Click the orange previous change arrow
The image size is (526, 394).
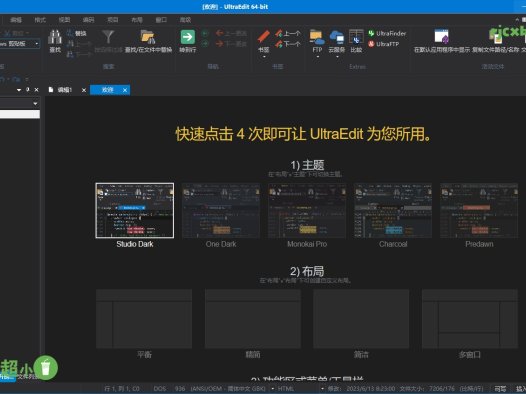click(220, 33)
